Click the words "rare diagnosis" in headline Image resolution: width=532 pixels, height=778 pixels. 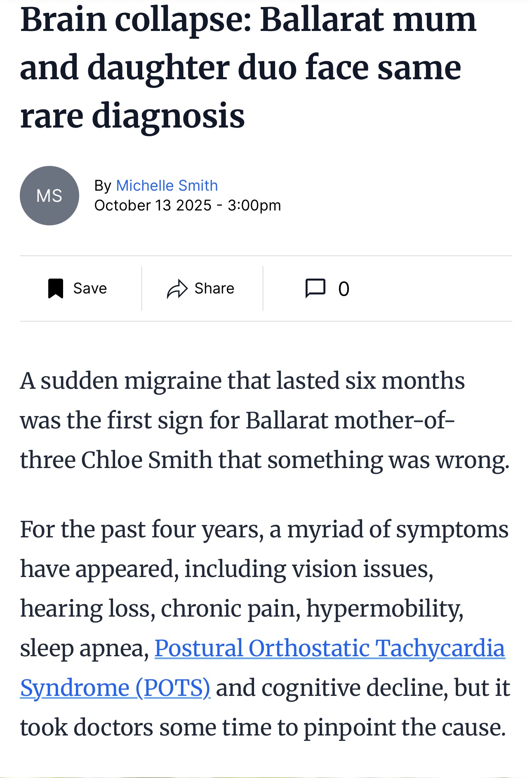coord(132,116)
